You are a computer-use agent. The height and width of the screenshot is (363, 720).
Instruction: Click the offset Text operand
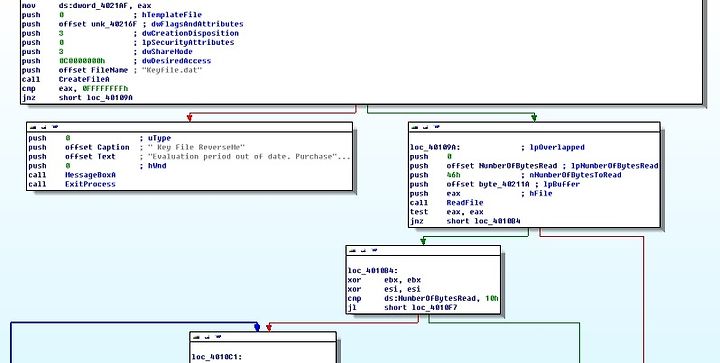(90, 156)
